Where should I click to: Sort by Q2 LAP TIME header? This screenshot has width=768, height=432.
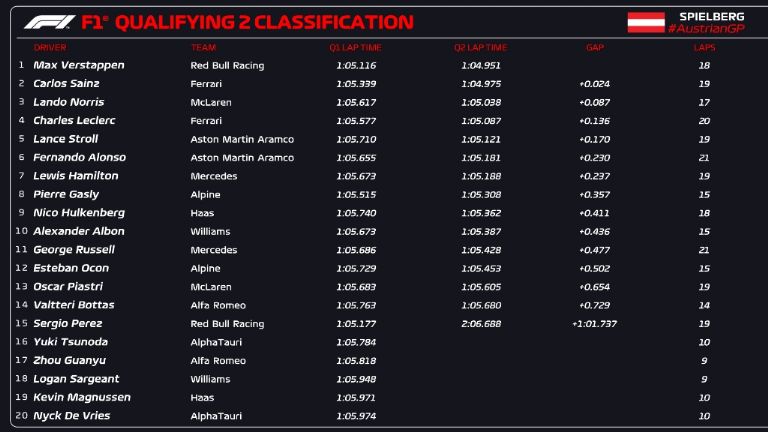(x=480, y=47)
